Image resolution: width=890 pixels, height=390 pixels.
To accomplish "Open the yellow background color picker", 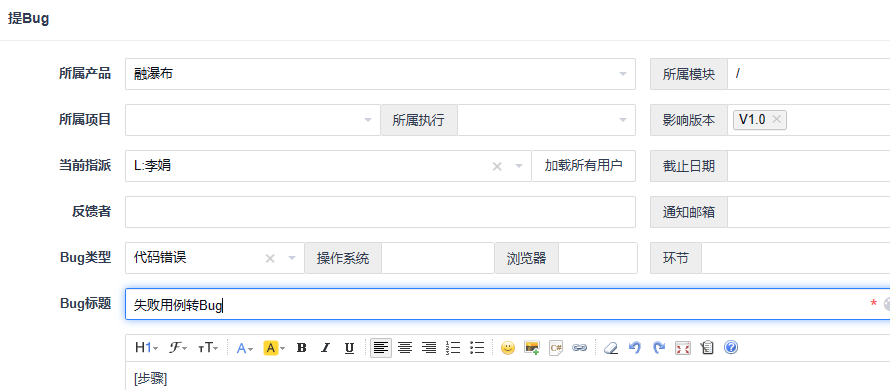I will [x=274, y=348].
